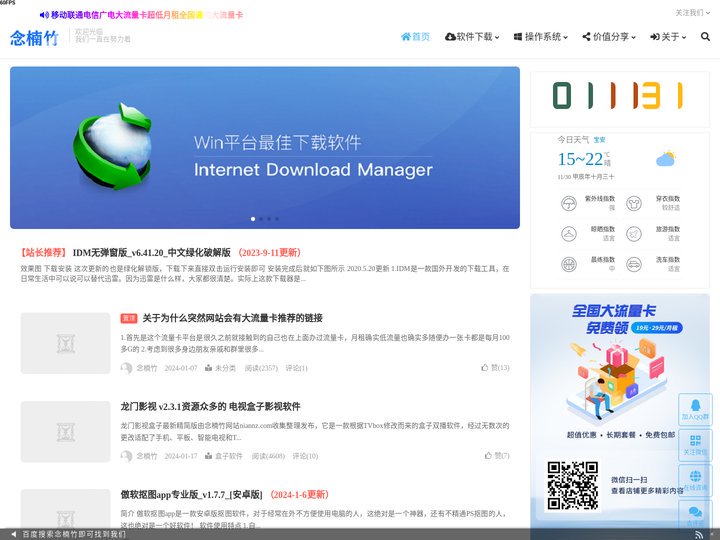Image resolution: width=720 pixels, height=540 pixels.
Task: Open 傲软抠图app专业版_v1.7.7 article title
Action: pos(225,495)
